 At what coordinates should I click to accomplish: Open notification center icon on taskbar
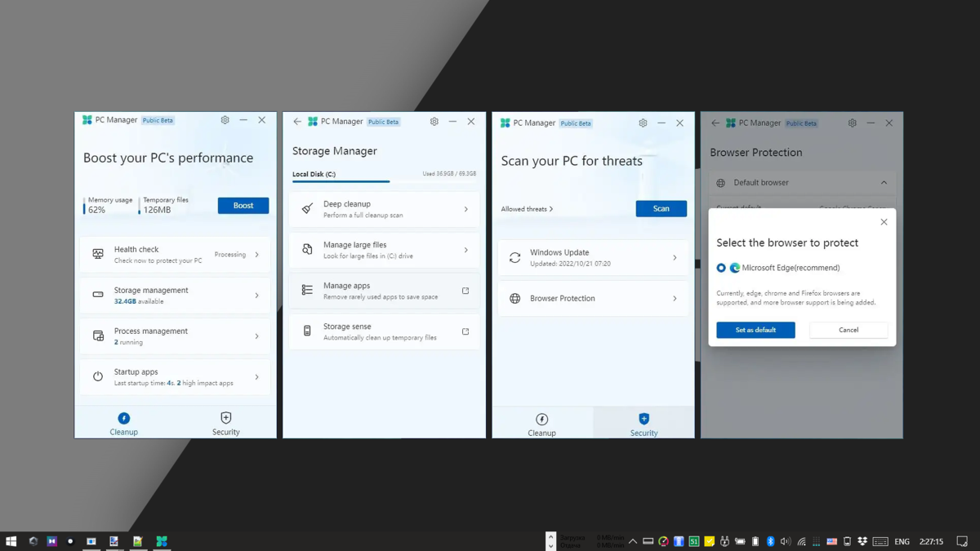(x=962, y=541)
